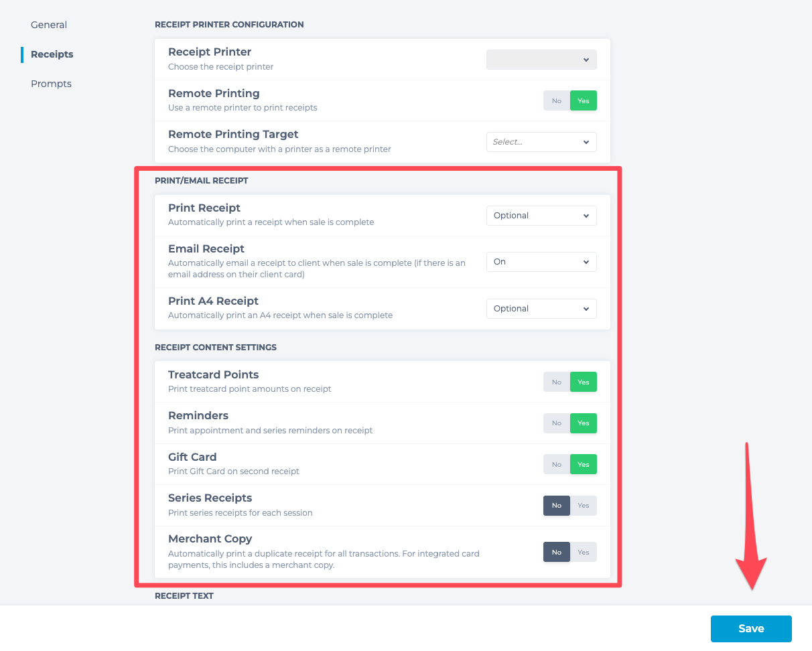Image resolution: width=812 pixels, height=651 pixels.
Task: Open the Print Receipt dropdown
Action: pyautogui.click(x=541, y=216)
